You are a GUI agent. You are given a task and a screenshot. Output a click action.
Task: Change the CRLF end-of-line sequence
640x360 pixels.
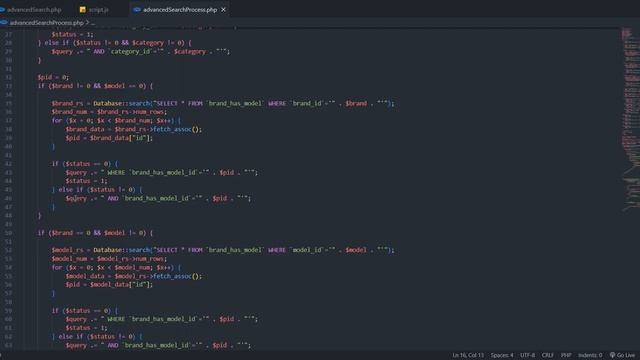coord(547,355)
